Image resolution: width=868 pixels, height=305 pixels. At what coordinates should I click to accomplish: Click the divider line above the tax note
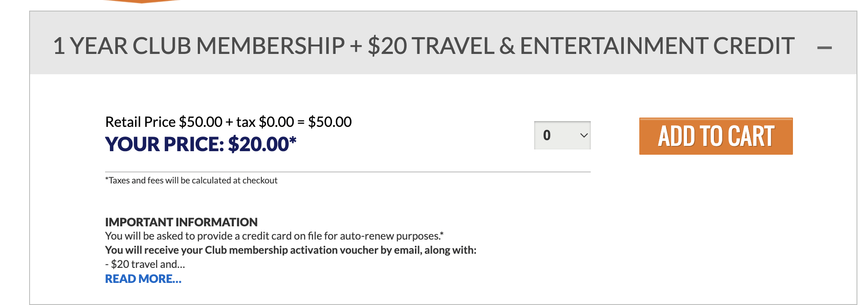coord(347,169)
